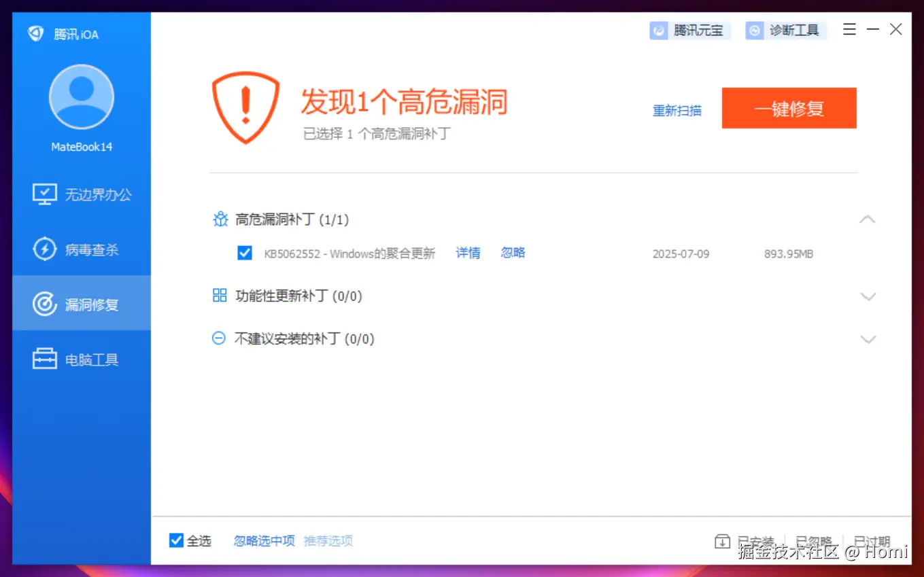Click the 重新扫描 rescan link

click(x=677, y=111)
